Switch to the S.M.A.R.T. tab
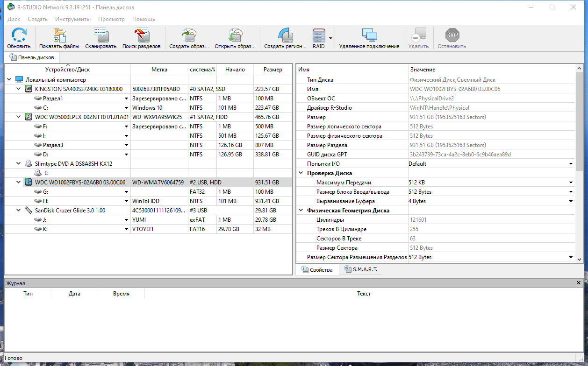The width and height of the screenshot is (588, 366). 360,270
